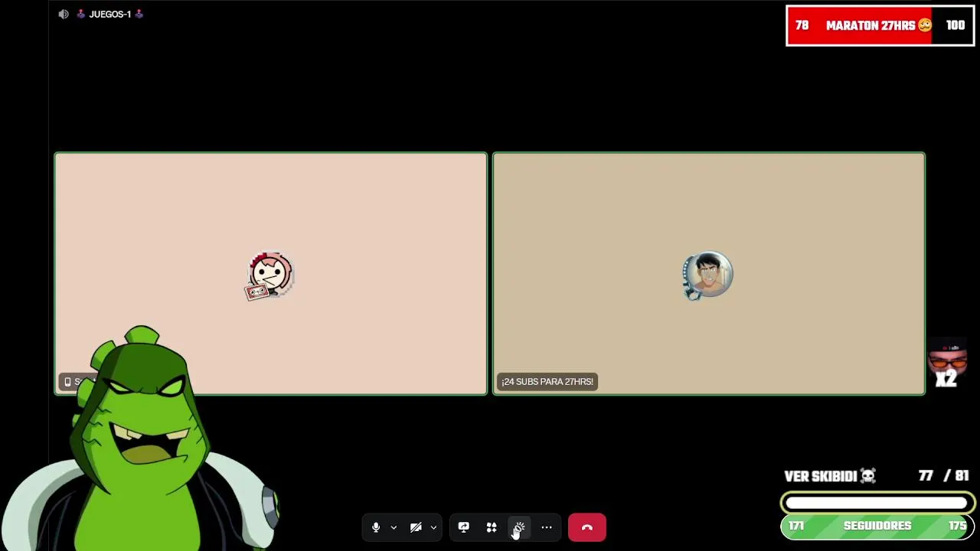The width and height of the screenshot is (980, 551).
Task: Open the soundboard
Action: pyautogui.click(x=519, y=527)
